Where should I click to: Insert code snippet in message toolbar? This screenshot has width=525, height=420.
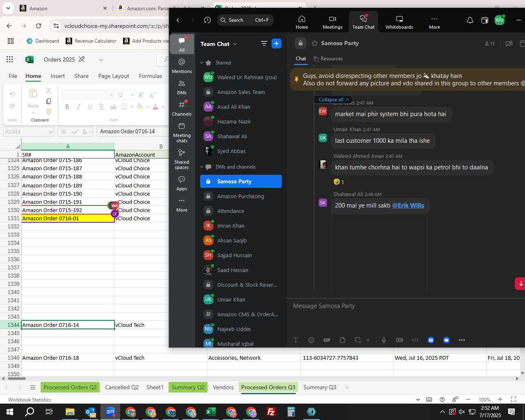(x=415, y=340)
